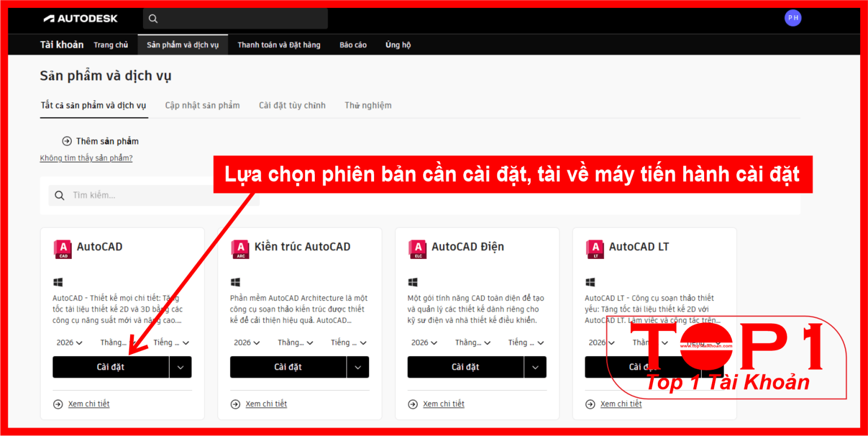Switch to Cập nhật sản phẩm tab

pyautogui.click(x=202, y=105)
